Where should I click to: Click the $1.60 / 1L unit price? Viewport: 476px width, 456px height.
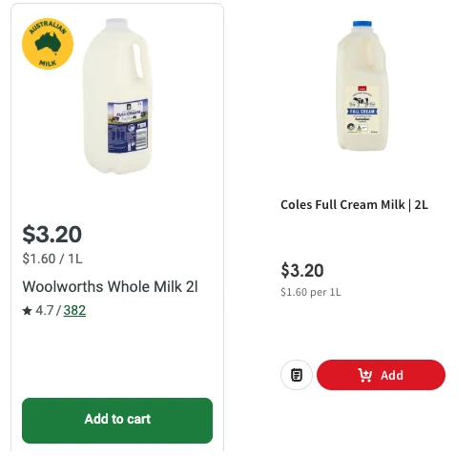(x=52, y=259)
